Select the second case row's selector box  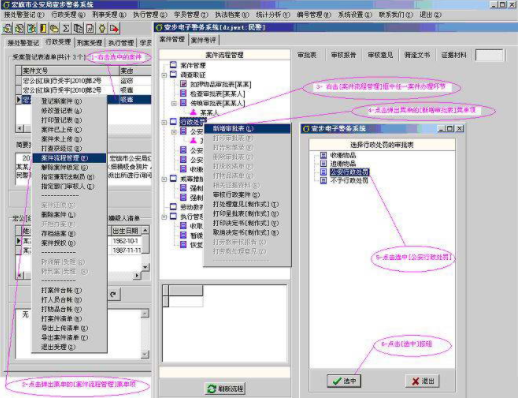point(19,90)
